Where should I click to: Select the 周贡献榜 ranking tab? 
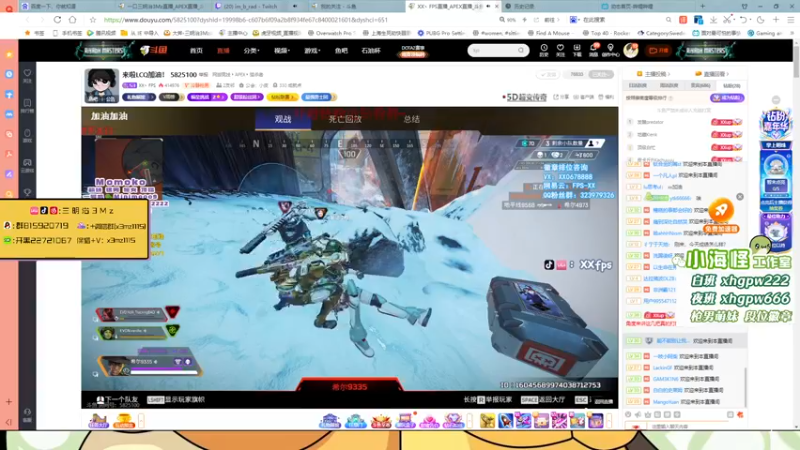(669, 86)
